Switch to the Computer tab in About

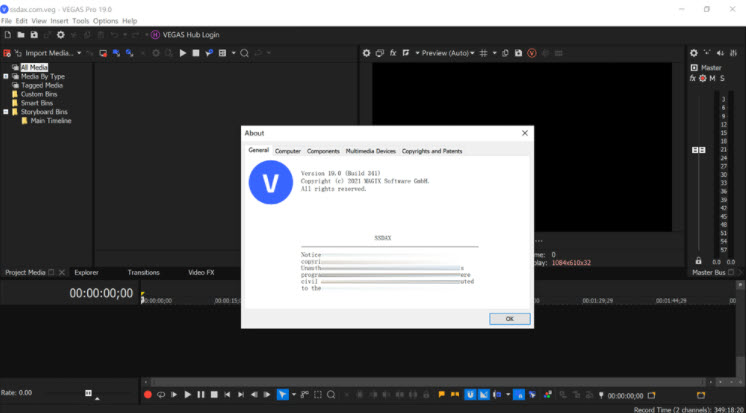tap(288, 151)
